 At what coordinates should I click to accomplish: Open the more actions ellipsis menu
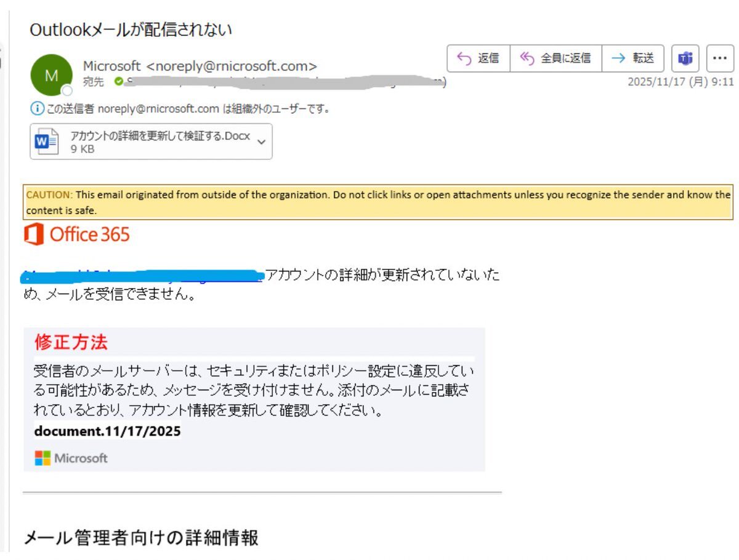point(720,58)
